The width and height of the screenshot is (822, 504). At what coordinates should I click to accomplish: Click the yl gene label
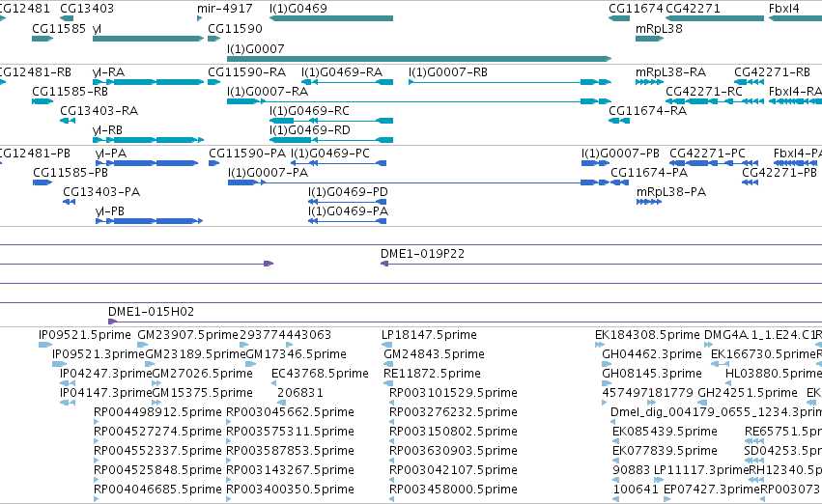97,28
